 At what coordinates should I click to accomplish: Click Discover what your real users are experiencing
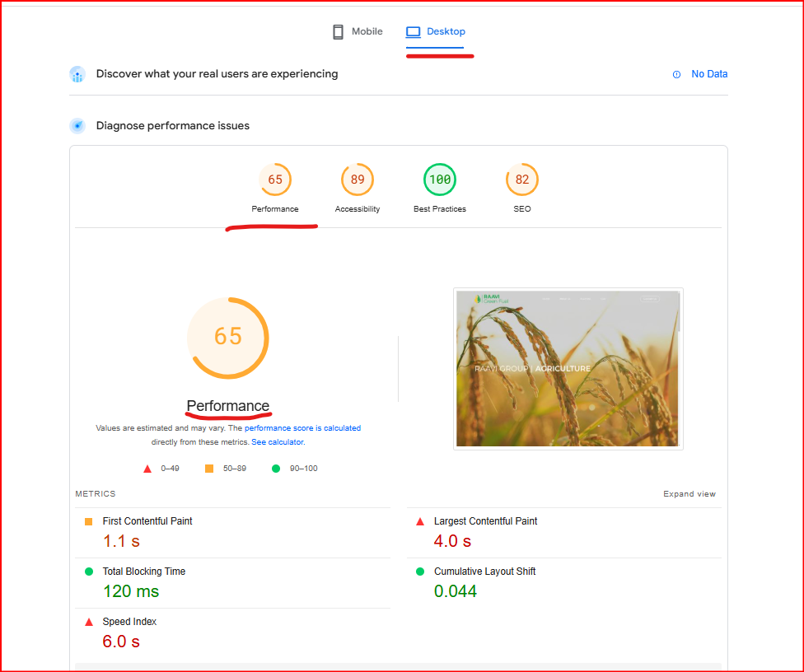pos(217,74)
